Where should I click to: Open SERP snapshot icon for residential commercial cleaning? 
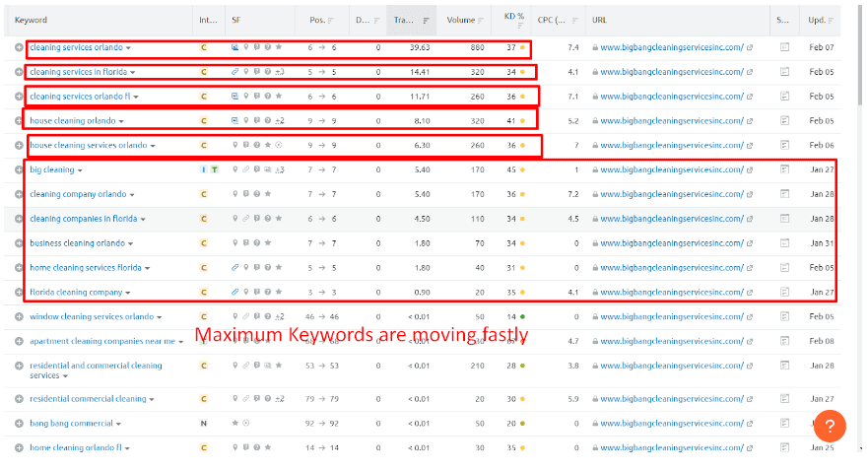784,399
